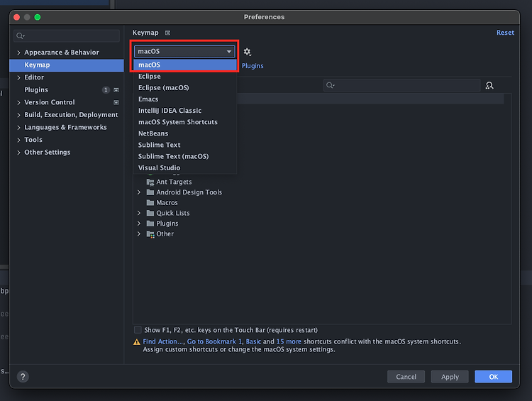Click the Plugins update count badge
This screenshot has width=532, height=401.
[106, 90]
